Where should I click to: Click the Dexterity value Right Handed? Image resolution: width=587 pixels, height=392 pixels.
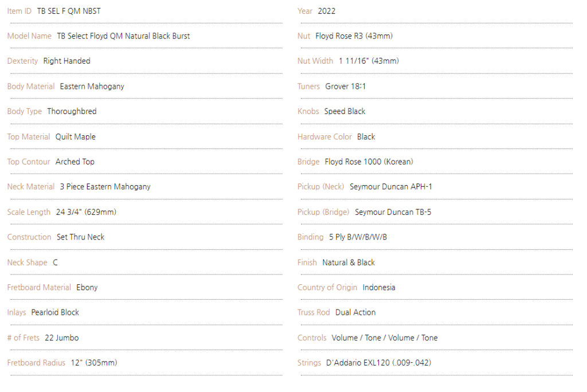[x=66, y=61]
